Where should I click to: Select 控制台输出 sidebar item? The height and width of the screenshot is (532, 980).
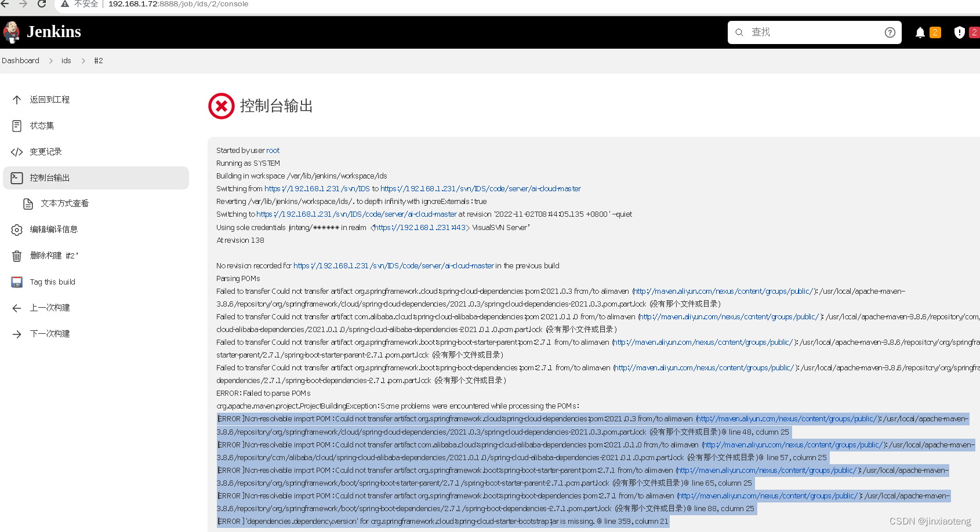(96, 178)
